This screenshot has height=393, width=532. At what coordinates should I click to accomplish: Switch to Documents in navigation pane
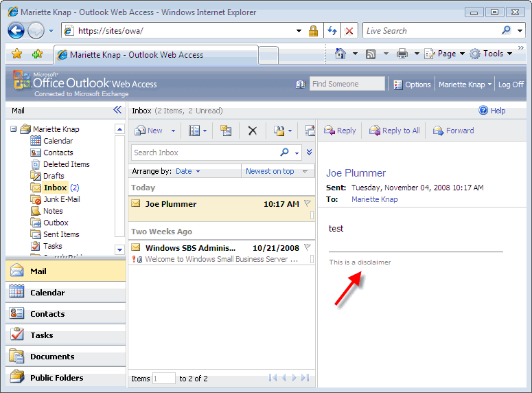click(x=65, y=357)
